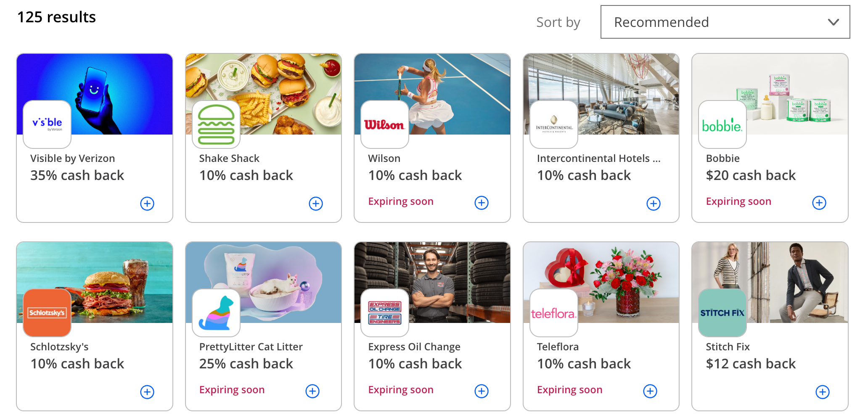The width and height of the screenshot is (868, 418).
Task: Click the Wilson brand logo tile
Action: click(x=385, y=124)
